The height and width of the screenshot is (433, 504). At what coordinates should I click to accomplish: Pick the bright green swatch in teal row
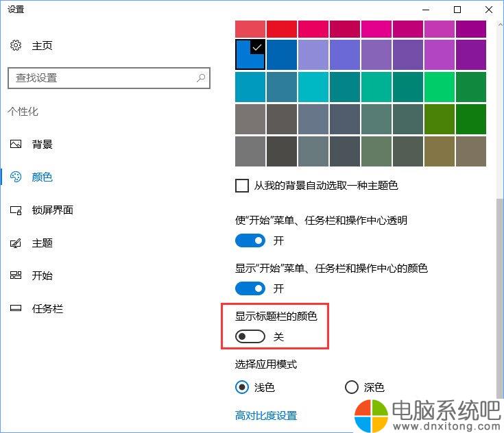(439, 87)
